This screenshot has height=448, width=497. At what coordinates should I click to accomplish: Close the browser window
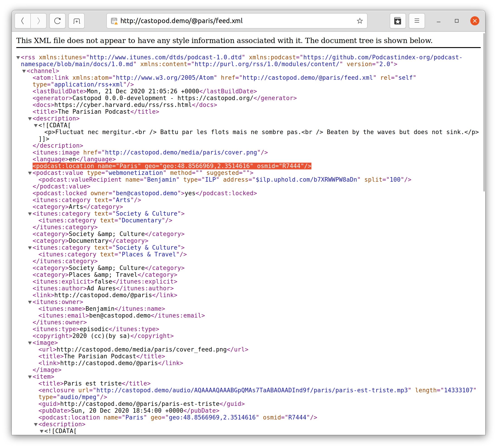coord(475,21)
